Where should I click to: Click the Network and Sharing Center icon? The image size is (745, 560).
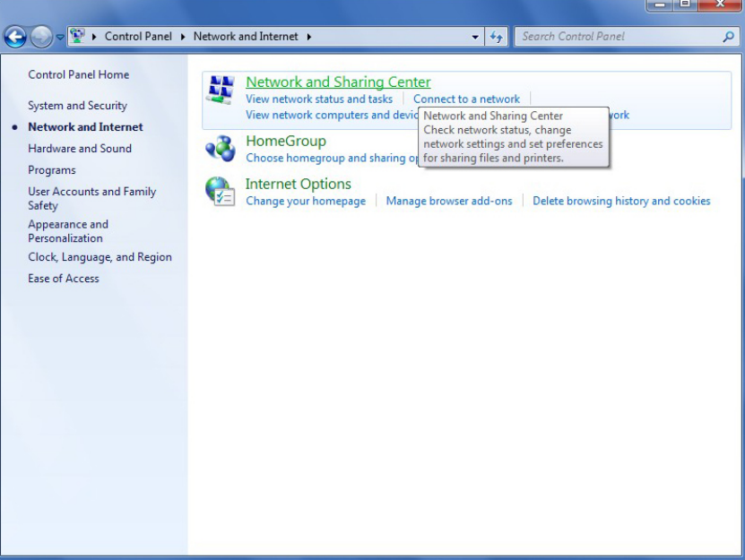point(221,90)
